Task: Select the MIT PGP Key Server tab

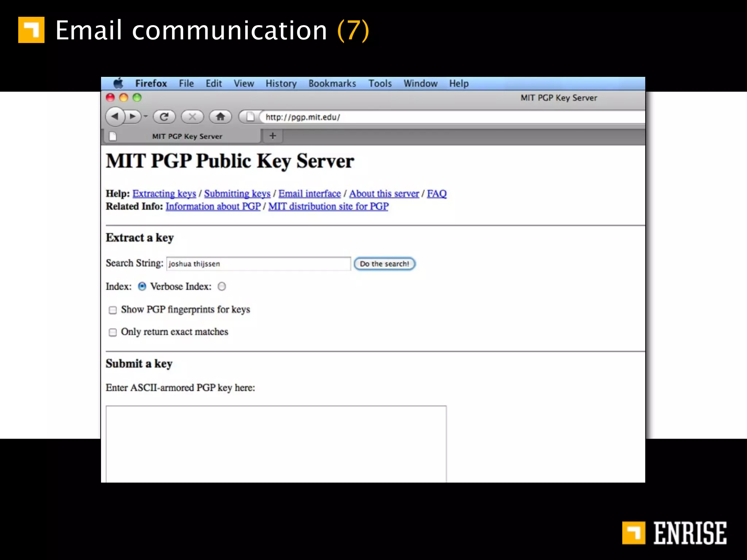Action: click(182, 136)
